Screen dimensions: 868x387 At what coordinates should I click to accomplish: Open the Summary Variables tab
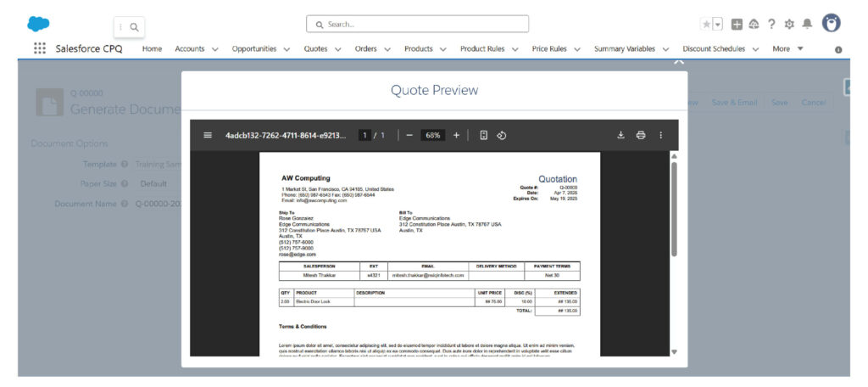[x=625, y=48]
